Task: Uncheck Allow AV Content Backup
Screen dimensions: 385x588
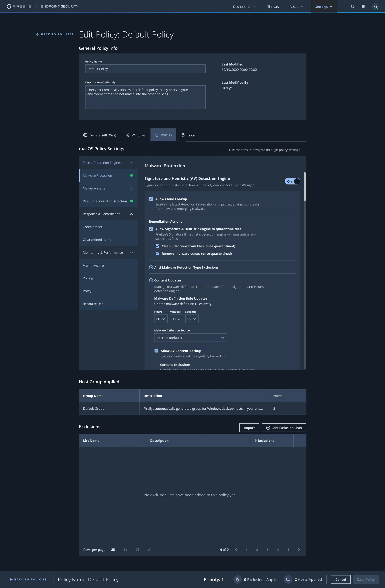Action: (x=156, y=351)
